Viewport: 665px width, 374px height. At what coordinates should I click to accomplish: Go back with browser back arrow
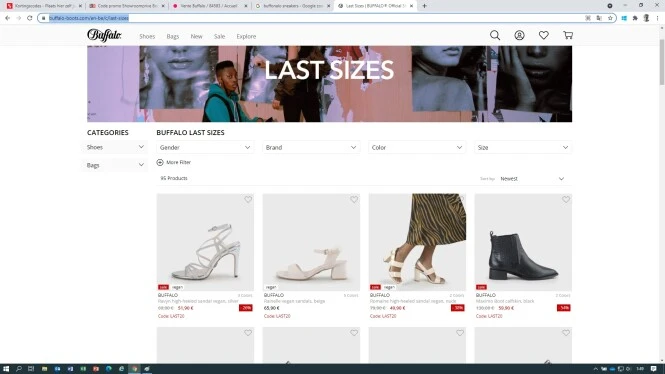tap(8, 18)
